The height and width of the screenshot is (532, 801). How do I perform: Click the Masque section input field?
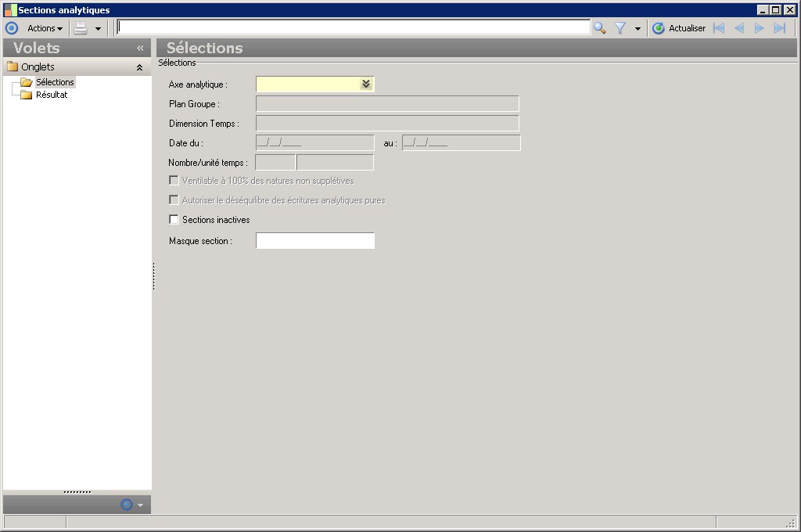[x=315, y=241]
